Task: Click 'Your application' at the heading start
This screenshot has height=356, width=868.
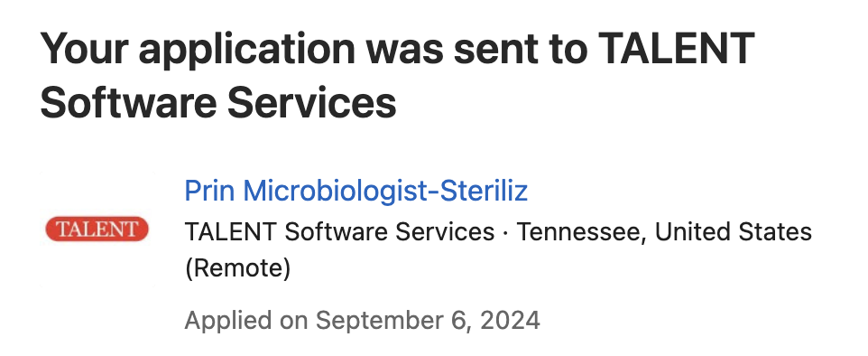Action: coord(198,49)
